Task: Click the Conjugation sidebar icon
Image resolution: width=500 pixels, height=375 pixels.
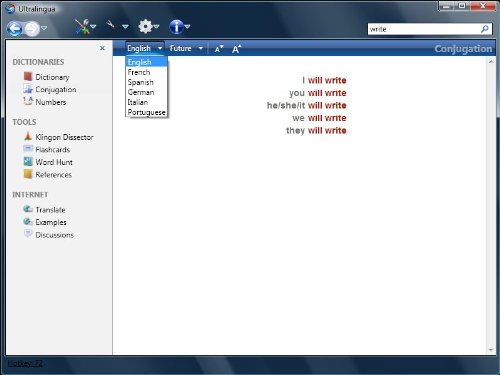Action: click(x=28, y=89)
